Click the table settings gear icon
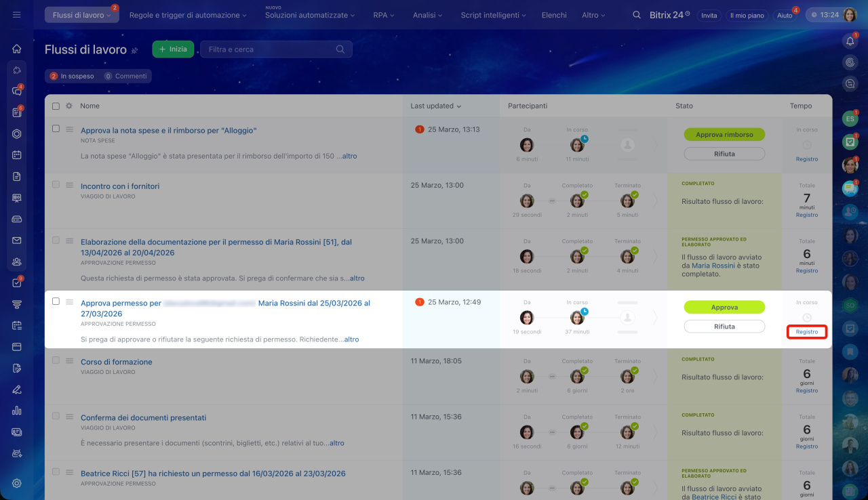This screenshot has height=500, width=868. [x=68, y=106]
